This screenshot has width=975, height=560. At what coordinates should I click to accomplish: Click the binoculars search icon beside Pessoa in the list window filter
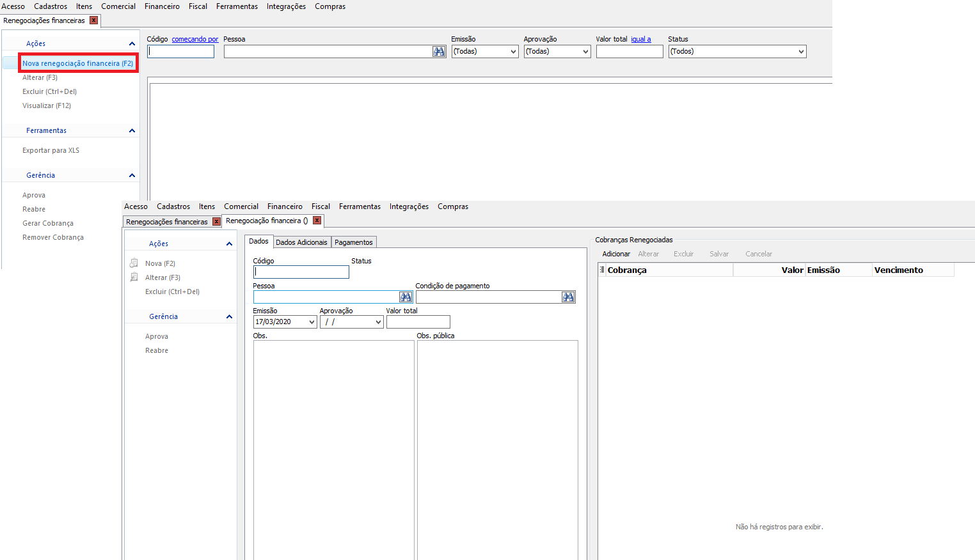pyautogui.click(x=439, y=52)
